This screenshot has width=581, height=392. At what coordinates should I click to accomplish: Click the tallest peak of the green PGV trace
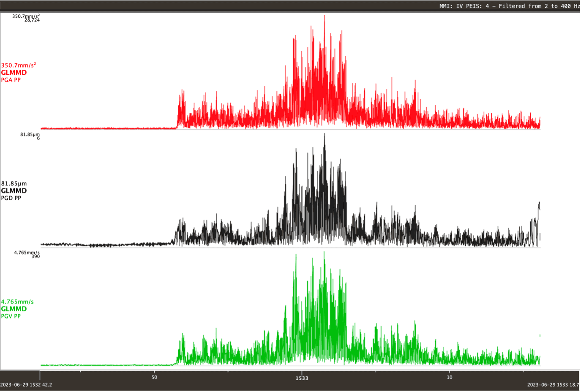(324, 253)
